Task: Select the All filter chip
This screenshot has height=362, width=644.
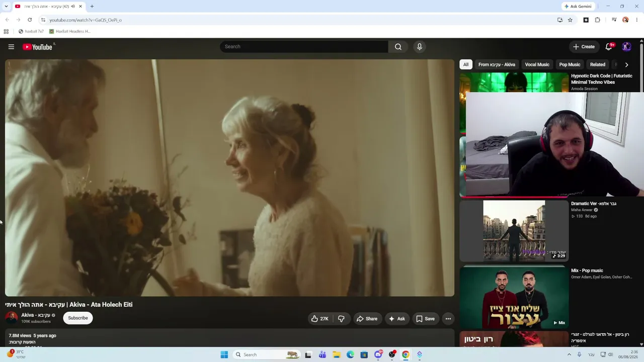Action: (x=466, y=64)
